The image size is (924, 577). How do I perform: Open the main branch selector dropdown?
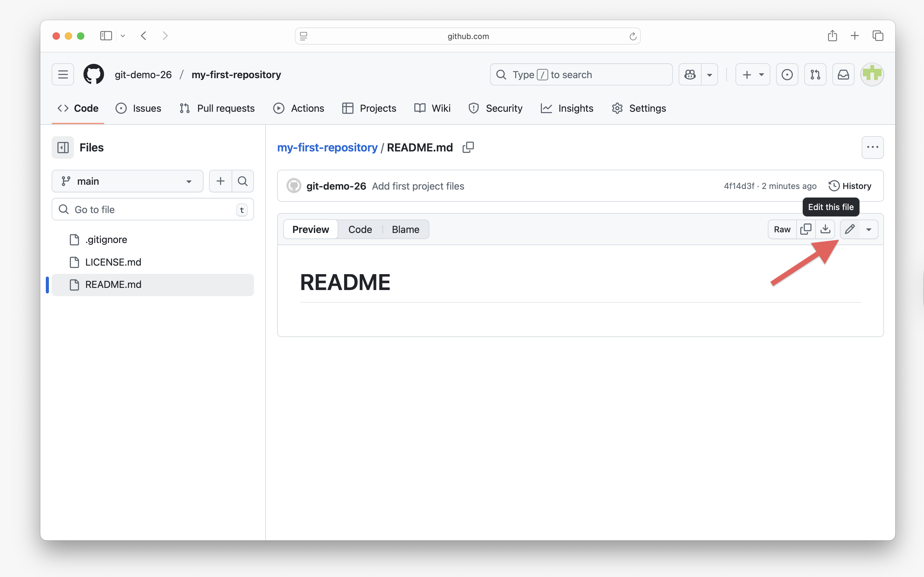[127, 181]
